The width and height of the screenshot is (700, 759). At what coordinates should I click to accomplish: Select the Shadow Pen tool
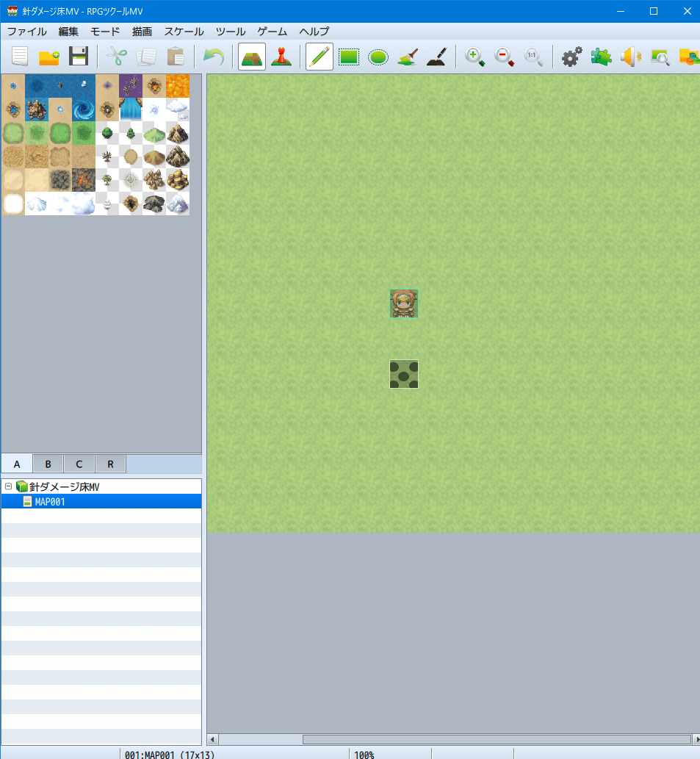point(437,57)
